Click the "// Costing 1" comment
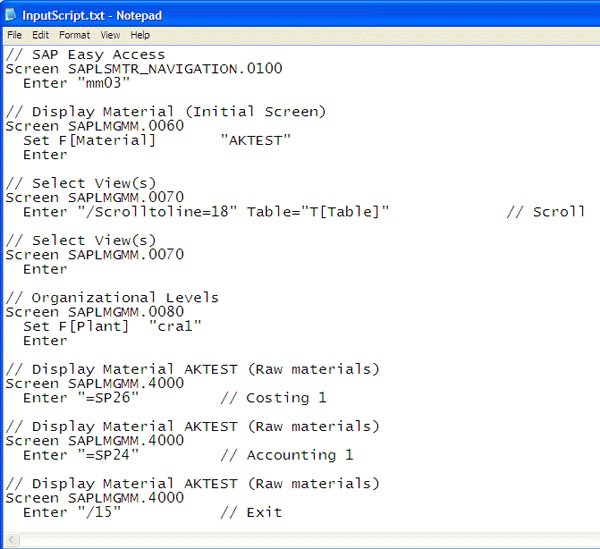 click(273, 398)
